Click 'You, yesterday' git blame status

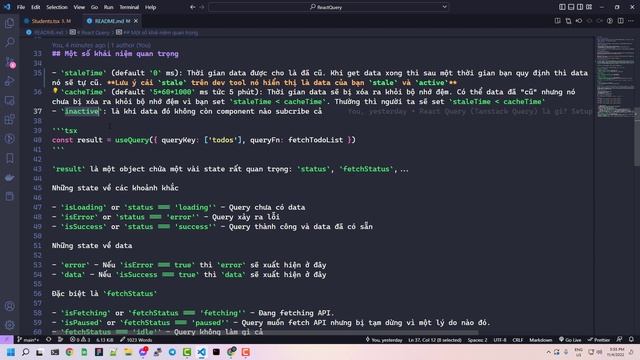click(x=384, y=340)
